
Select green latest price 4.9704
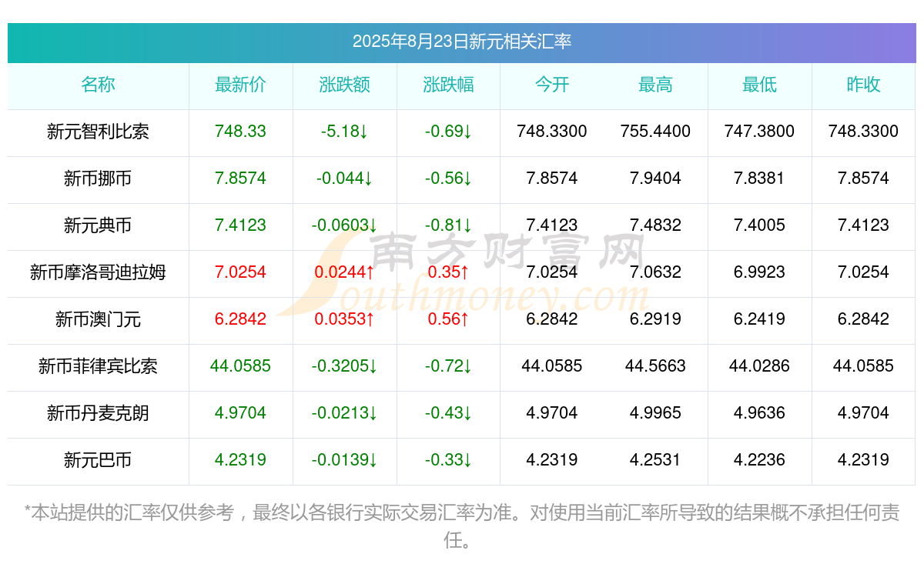click(x=240, y=413)
